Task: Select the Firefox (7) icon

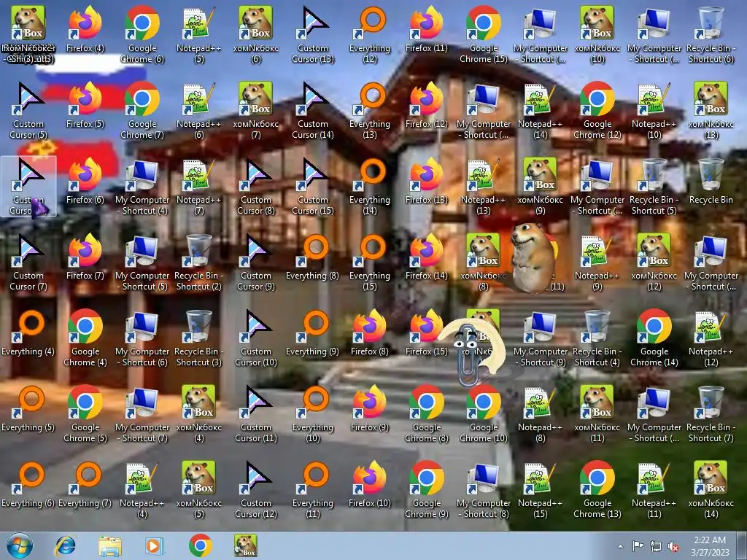Action: (x=85, y=256)
